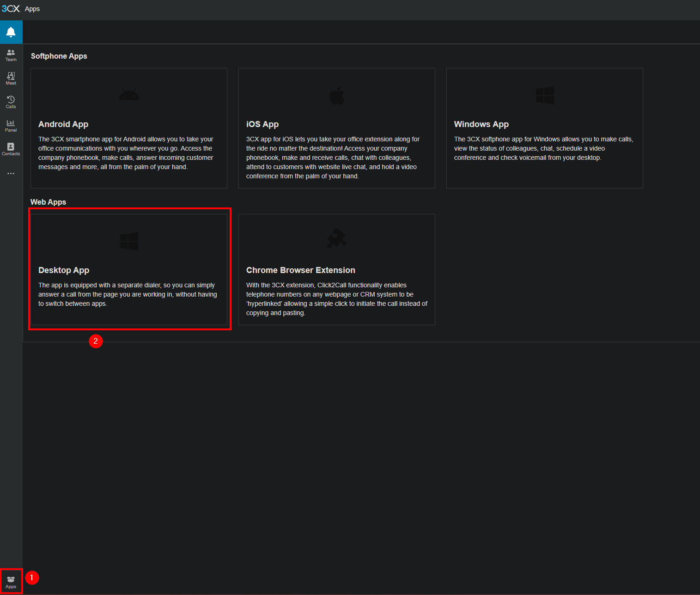Open the Calls history section

[11, 102]
